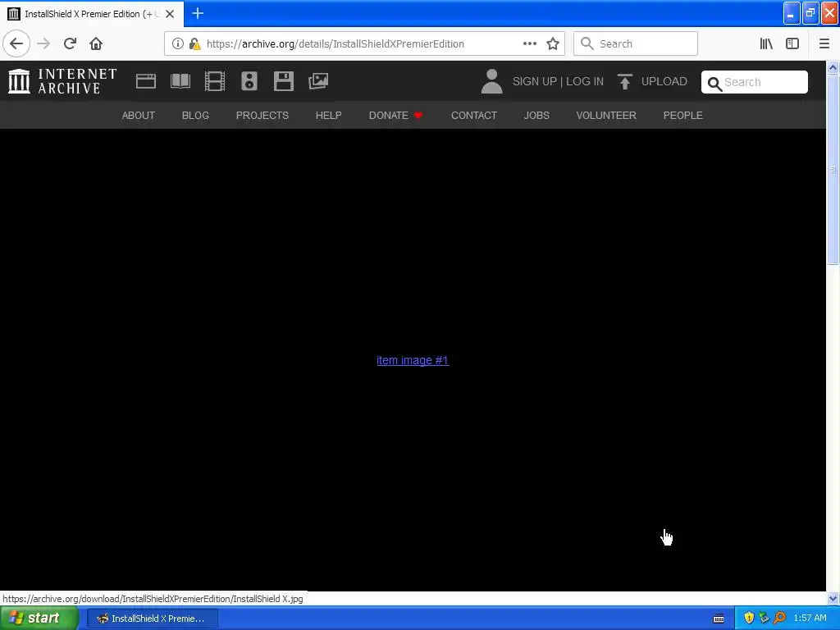The height and width of the screenshot is (630, 840).
Task: Click the user avatar icon
Action: (492, 81)
